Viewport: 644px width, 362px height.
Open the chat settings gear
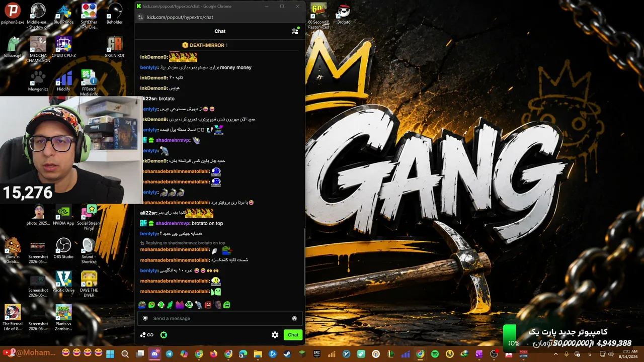coord(275,335)
